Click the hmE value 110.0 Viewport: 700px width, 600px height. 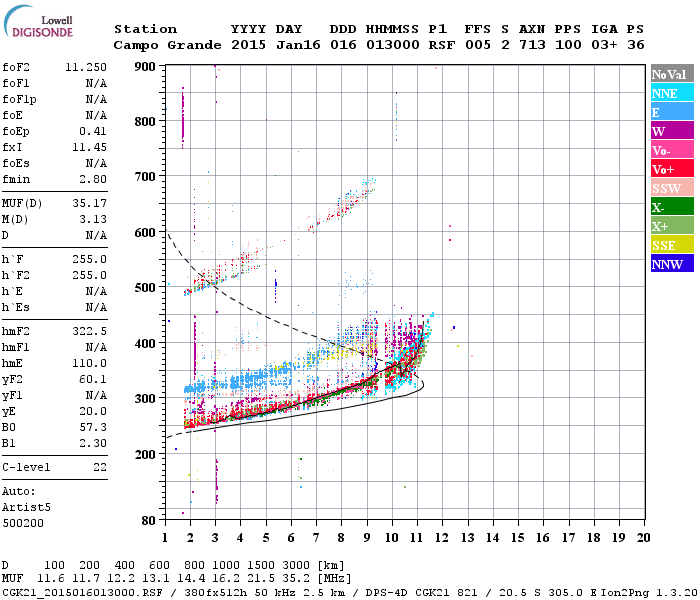[89, 363]
